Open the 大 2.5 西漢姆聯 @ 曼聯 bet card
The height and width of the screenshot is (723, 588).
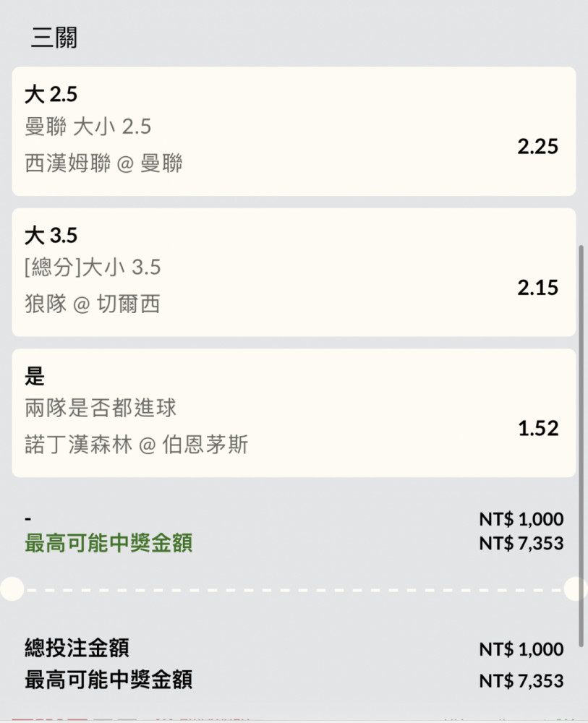(x=294, y=132)
